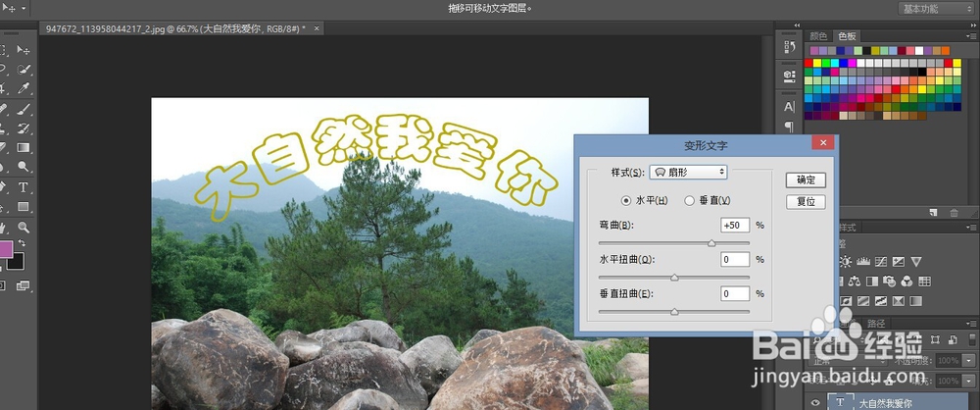Add a Color Balance adjustment
This screenshot has height=410, width=980.
click(855, 282)
